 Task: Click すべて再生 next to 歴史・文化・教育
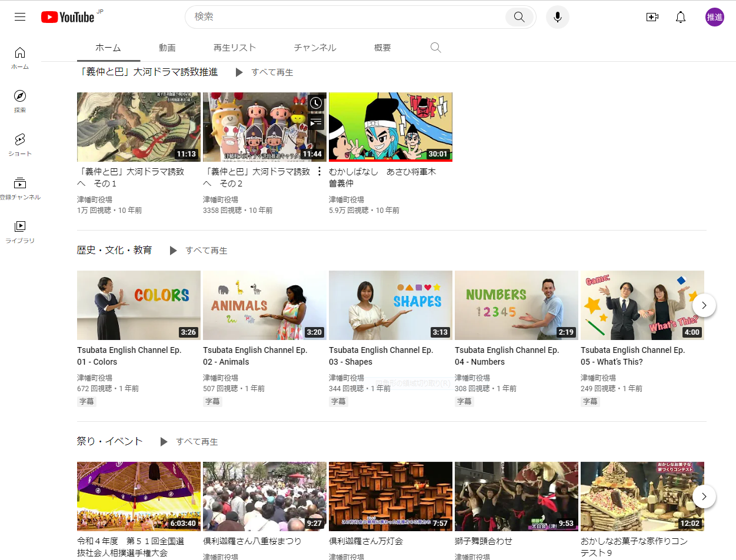(x=207, y=251)
